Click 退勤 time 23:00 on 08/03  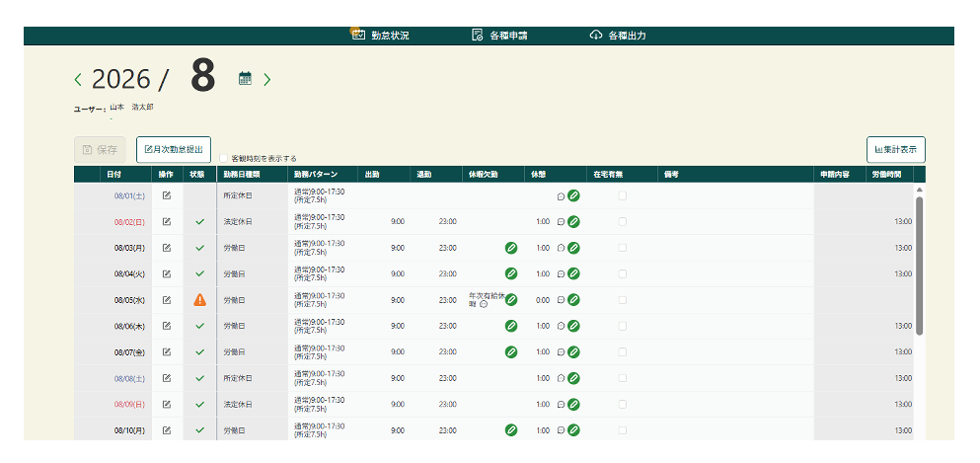pos(447,248)
